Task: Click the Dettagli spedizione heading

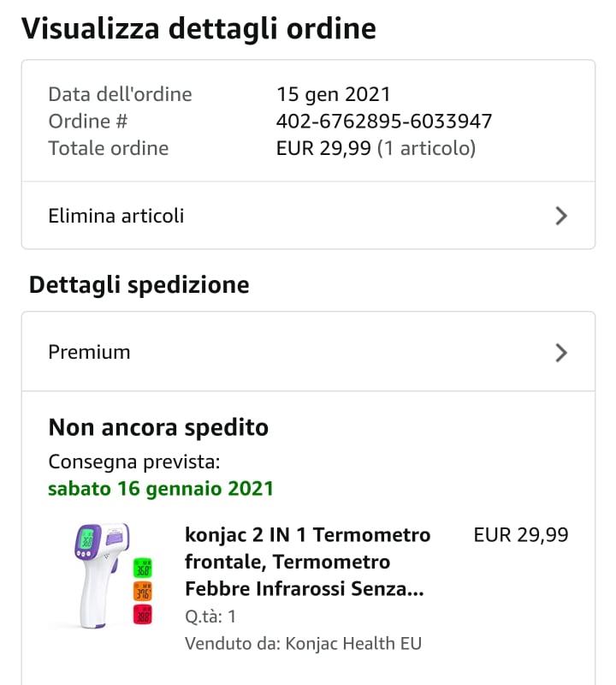Action: pyautogui.click(x=139, y=285)
